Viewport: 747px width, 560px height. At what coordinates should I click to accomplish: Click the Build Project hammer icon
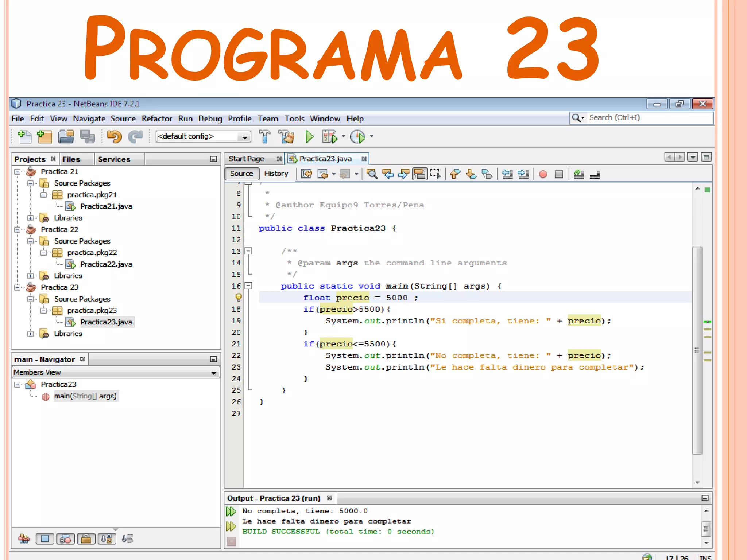265,137
